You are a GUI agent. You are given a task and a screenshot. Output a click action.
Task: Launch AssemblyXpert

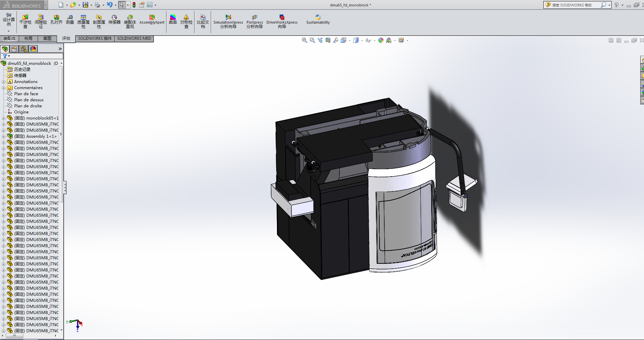(x=152, y=20)
